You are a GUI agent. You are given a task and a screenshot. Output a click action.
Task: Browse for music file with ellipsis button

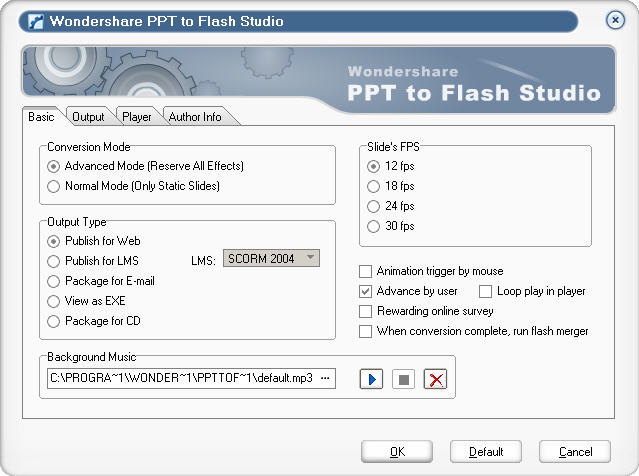click(x=325, y=378)
